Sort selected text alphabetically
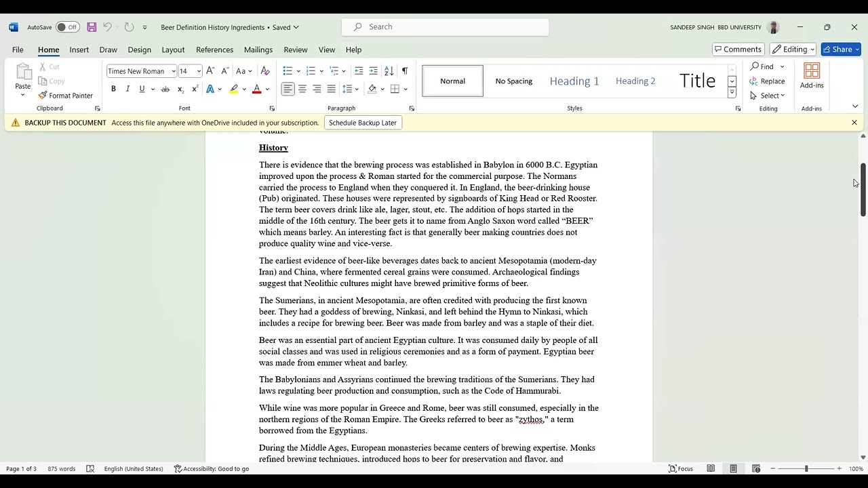Image resolution: width=868 pixels, height=488 pixels. point(389,71)
